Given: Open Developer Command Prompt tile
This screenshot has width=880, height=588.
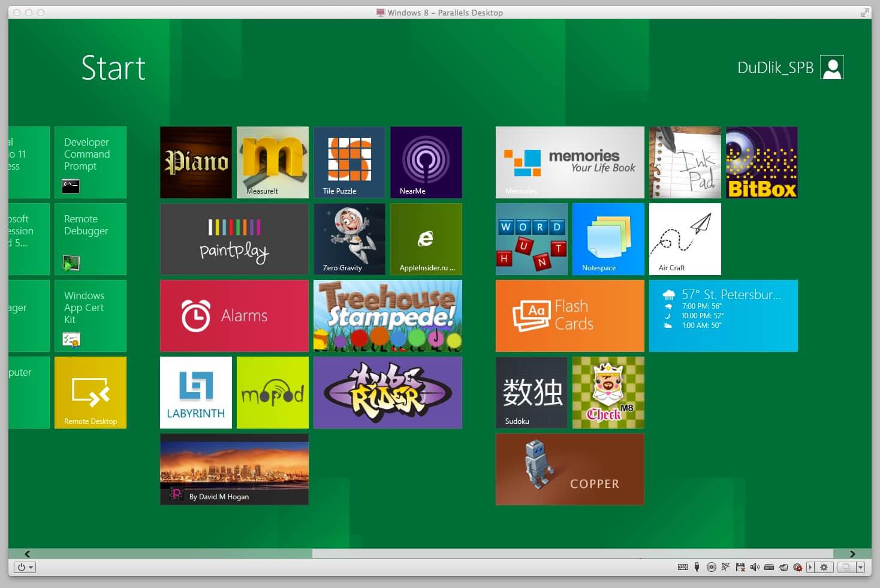Looking at the screenshot, I should pyautogui.click(x=91, y=162).
